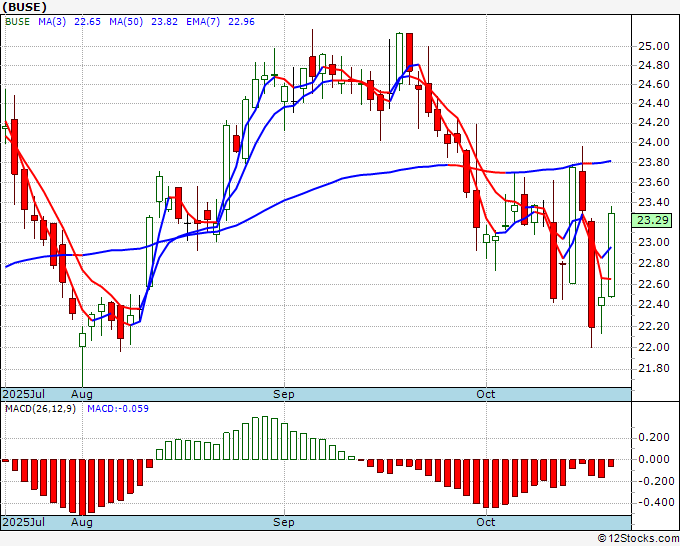Viewport: 680px width, 546px height.
Task: Click the 22.40 price axis label
Action: click(654, 304)
